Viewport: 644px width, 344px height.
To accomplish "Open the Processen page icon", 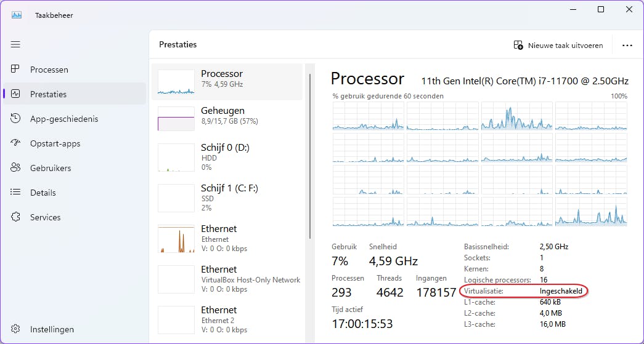I will pos(16,70).
